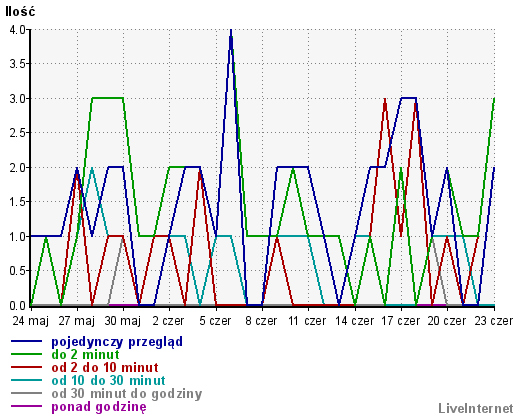520x418 pixels.
Task: Click the teal legend line swatch
Action: tap(27, 380)
